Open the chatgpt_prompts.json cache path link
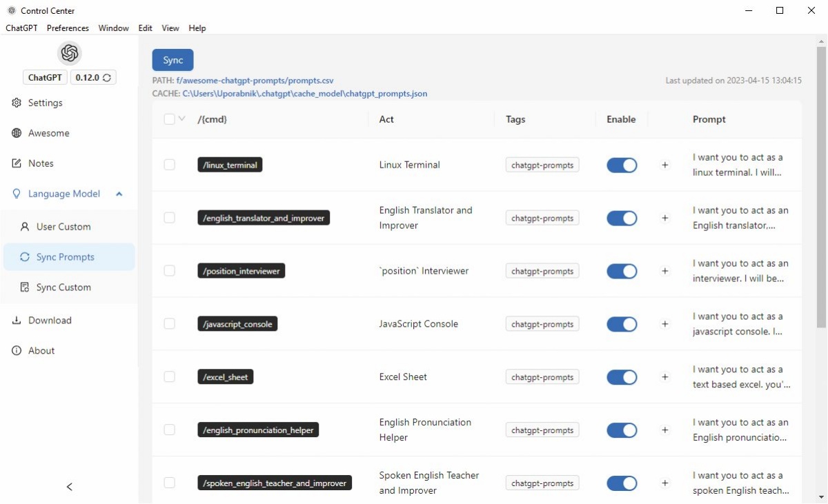 click(305, 94)
